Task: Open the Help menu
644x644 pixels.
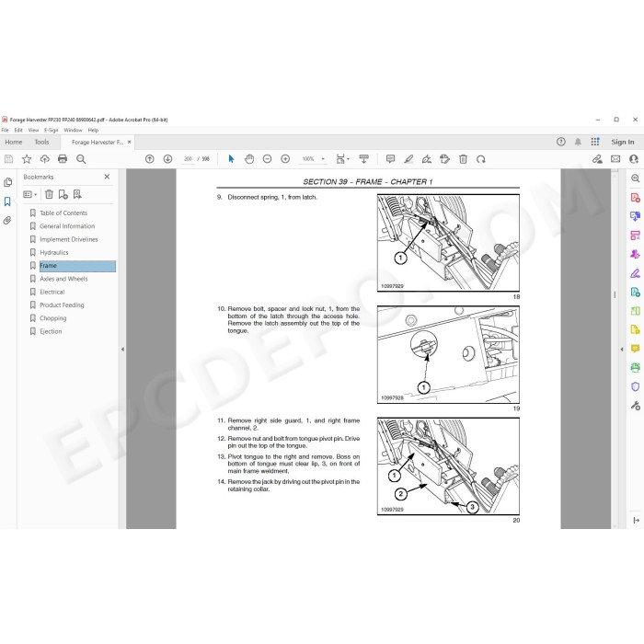Action: tap(93, 131)
